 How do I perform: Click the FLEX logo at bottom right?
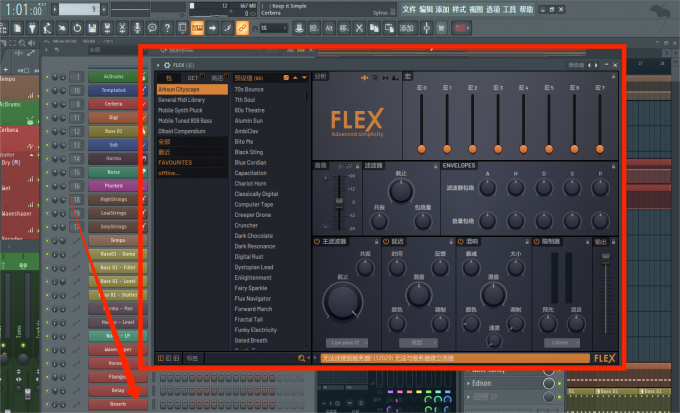click(604, 357)
